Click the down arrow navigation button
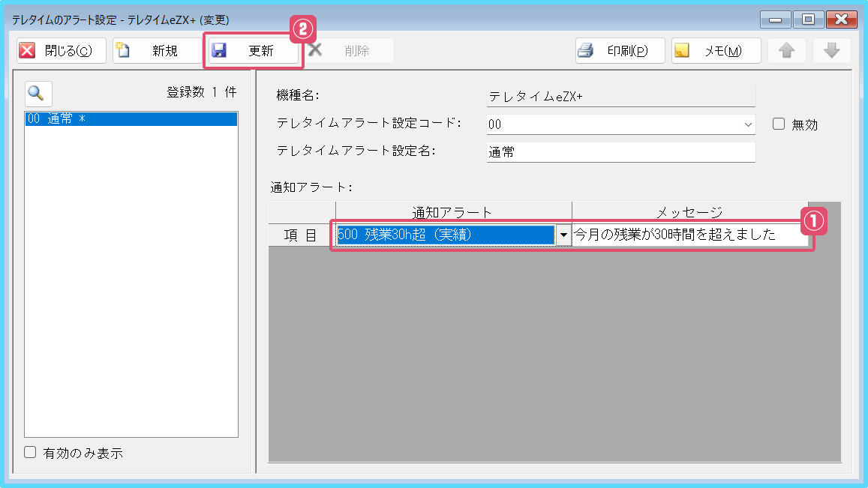 pos(831,51)
